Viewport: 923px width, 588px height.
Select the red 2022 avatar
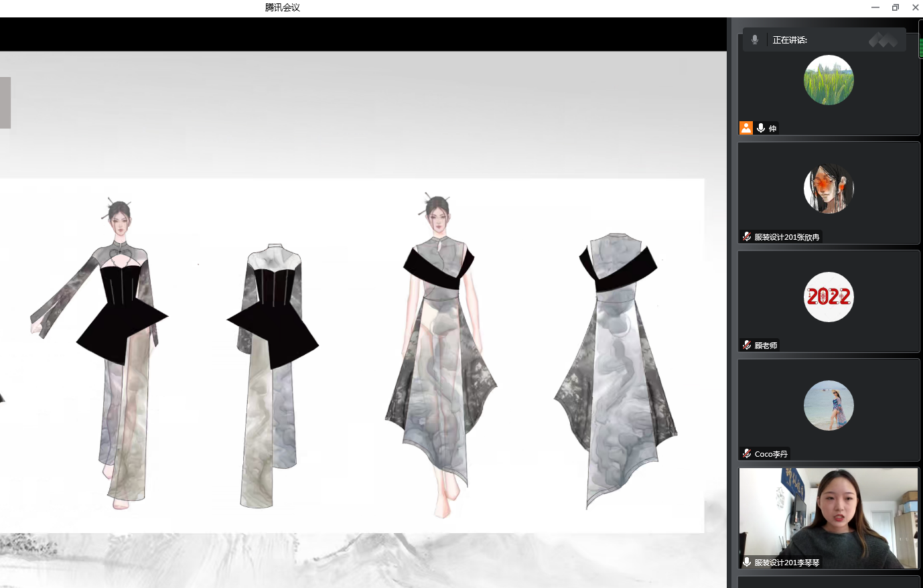(829, 297)
